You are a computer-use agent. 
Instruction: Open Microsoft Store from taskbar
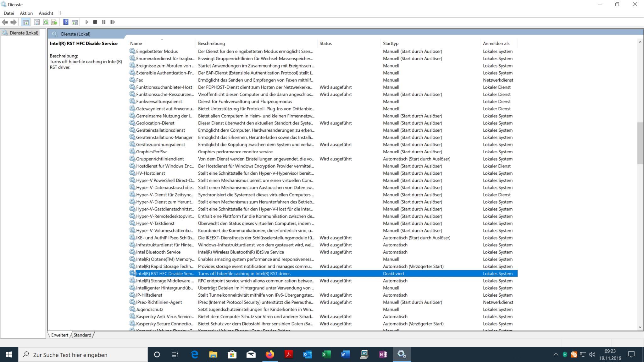click(232, 354)
